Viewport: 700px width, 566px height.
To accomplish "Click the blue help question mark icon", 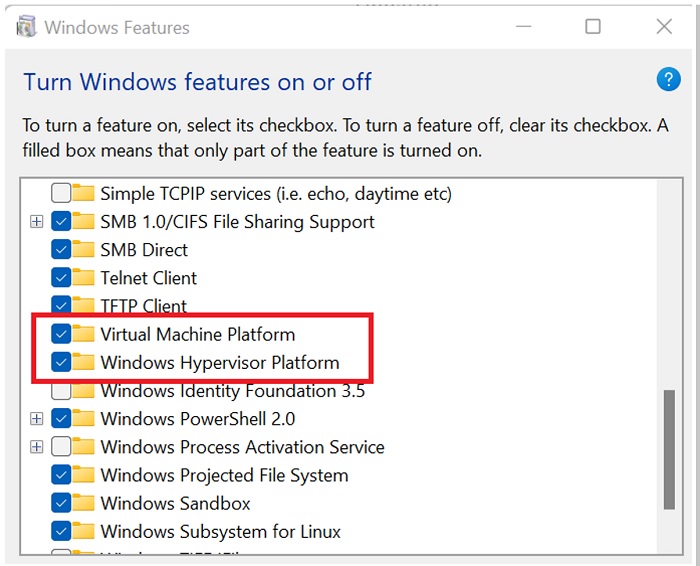I will pyautogui.click(x=668, y=80).
